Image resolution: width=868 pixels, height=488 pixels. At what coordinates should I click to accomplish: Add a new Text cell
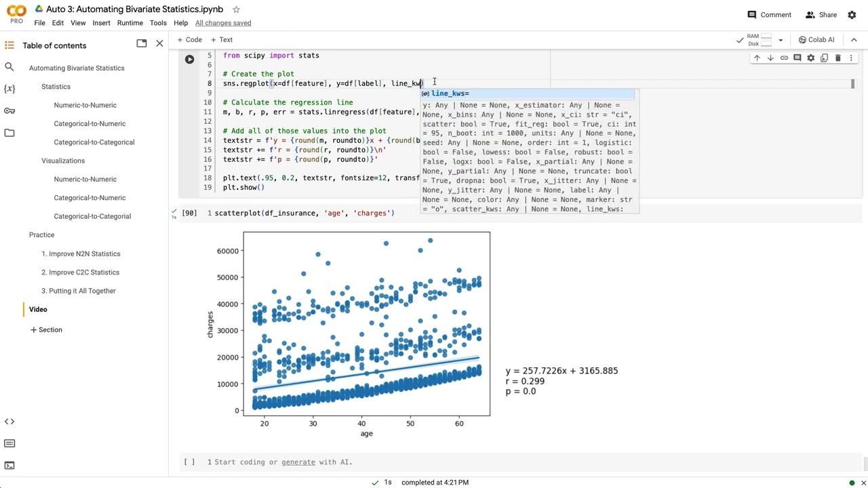[221, 40]
